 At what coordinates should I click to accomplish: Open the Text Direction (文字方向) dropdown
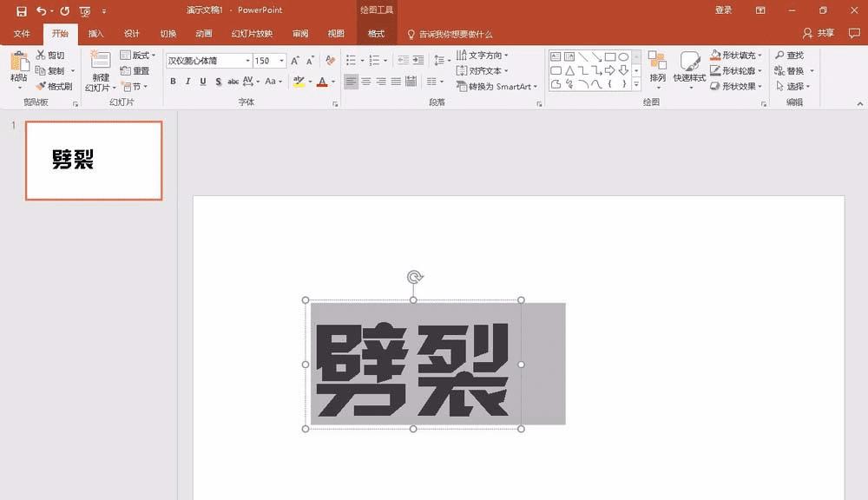pos(482,56)
